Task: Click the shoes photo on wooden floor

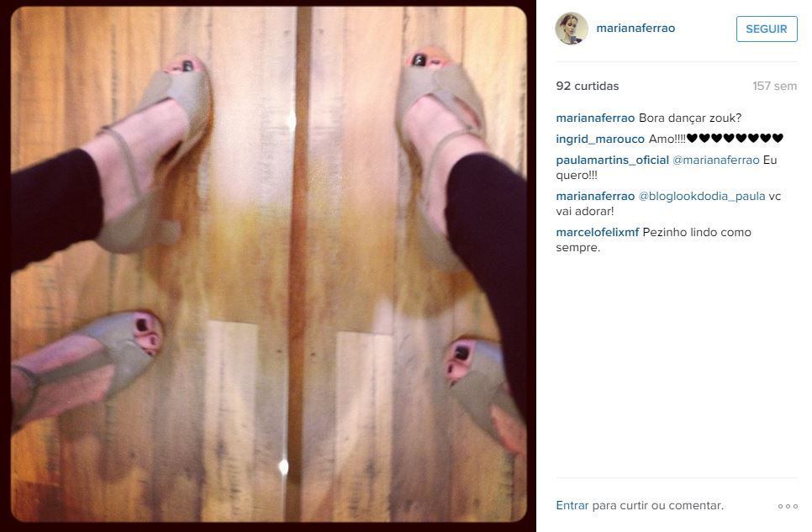Action: [x=269, y=264]
